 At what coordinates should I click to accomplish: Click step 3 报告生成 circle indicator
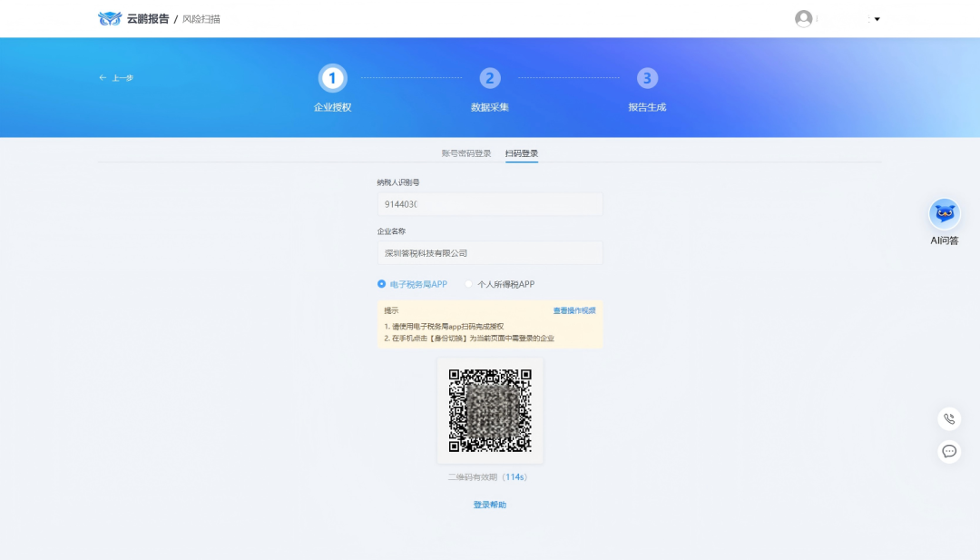pos(647,79)
